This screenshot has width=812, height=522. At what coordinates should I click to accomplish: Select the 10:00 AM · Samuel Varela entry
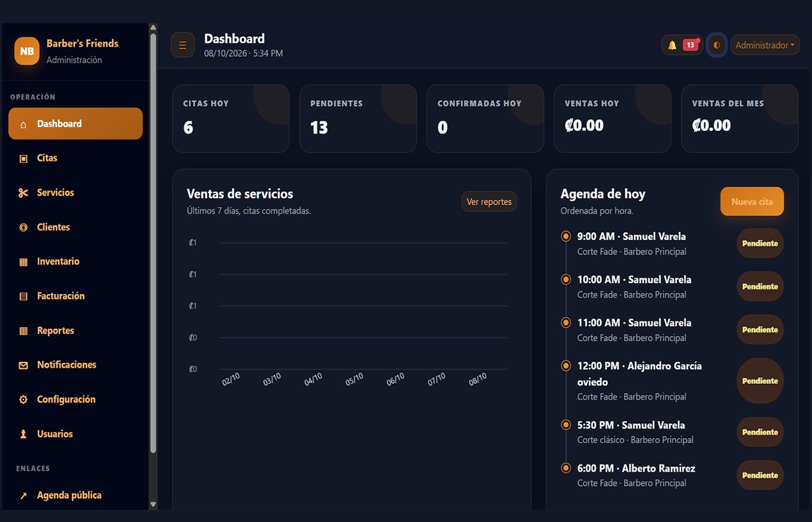click(634, 280)
